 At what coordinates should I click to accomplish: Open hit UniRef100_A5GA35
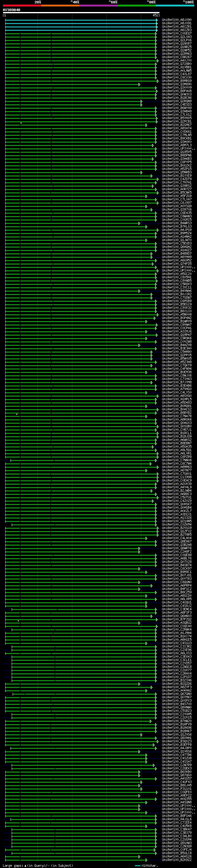(177, 446)
